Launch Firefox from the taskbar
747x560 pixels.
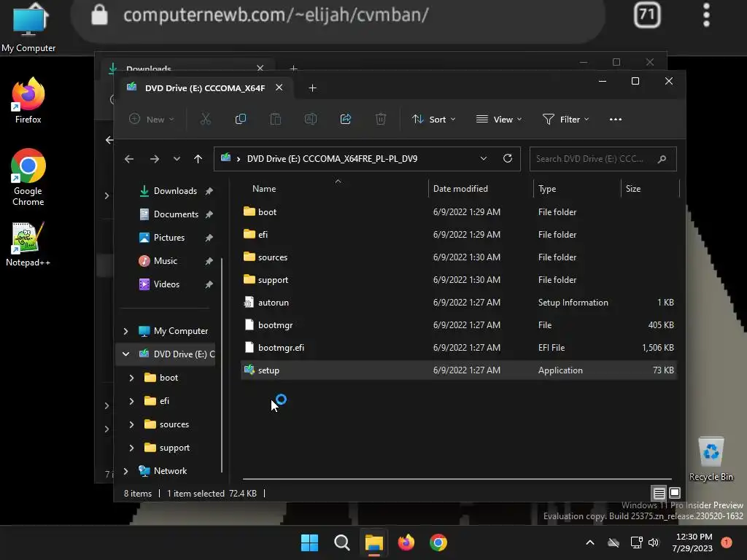pyautogui.click(x=406, y=542)
